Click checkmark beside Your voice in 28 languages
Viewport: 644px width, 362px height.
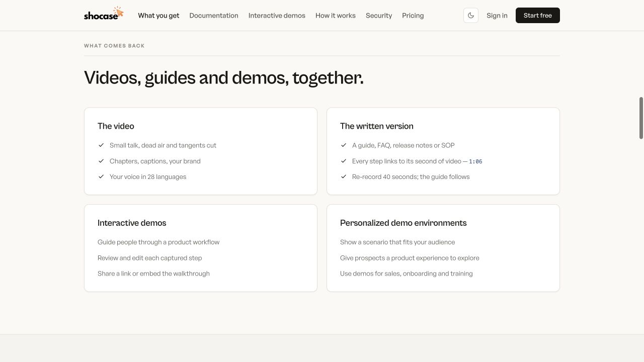[101, 176]
